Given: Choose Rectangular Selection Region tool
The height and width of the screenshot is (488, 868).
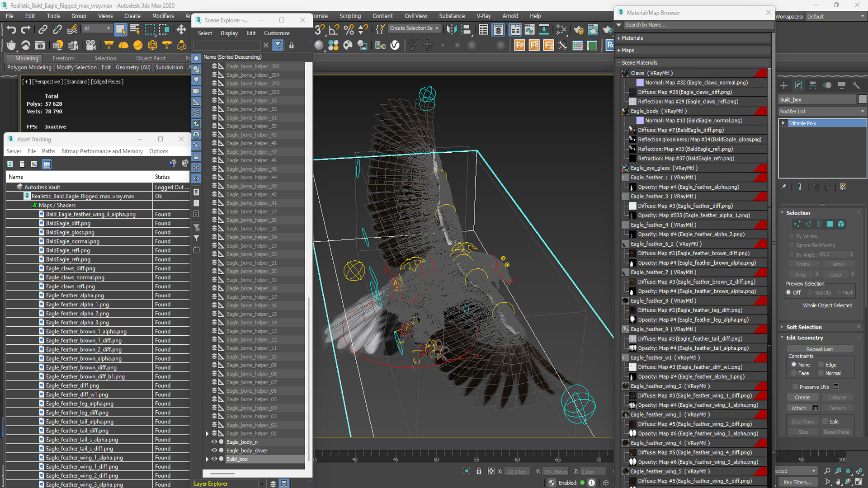Looking at the screenshot, I should pos(149,30).
